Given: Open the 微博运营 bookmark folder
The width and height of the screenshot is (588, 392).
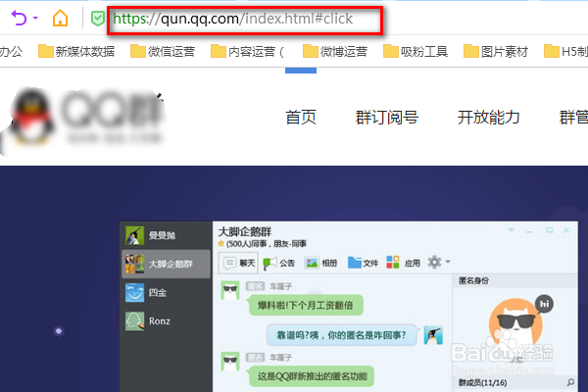Looking at the screenshot, I should coord(335,51).
